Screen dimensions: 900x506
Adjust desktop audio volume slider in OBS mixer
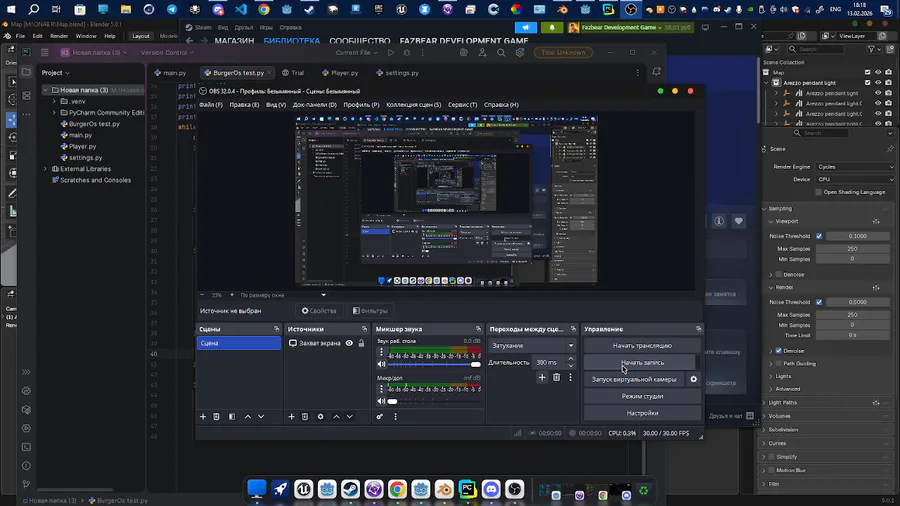[434, 364]
